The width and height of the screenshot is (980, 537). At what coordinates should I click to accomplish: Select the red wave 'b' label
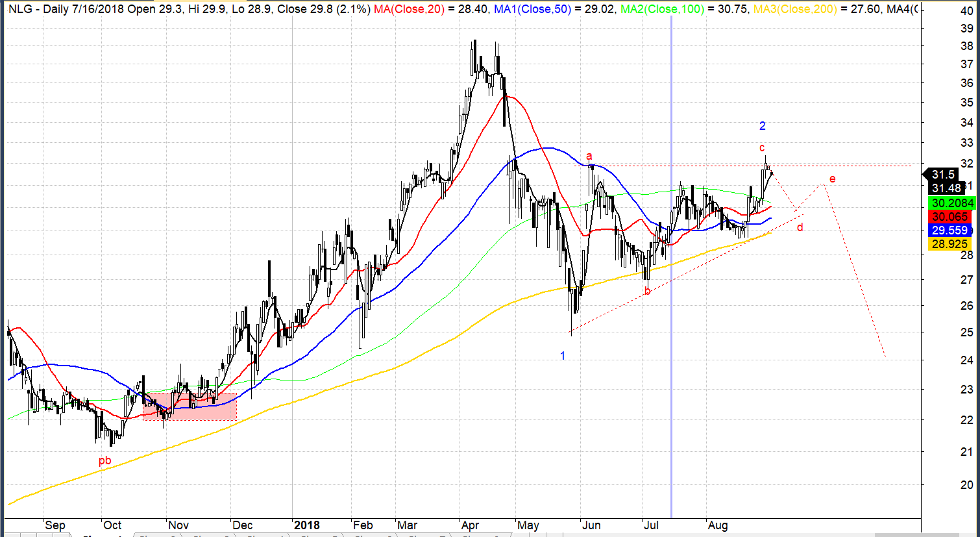click(x=647, y=292)
